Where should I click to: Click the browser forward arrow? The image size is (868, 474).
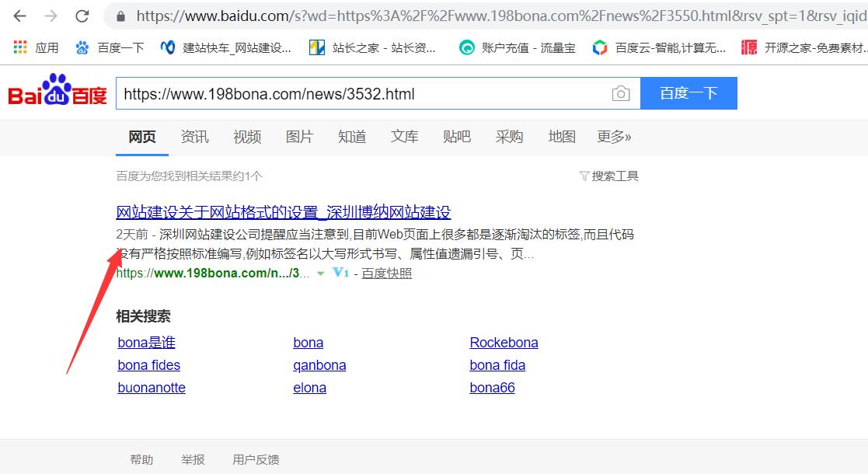pos(51,16)
